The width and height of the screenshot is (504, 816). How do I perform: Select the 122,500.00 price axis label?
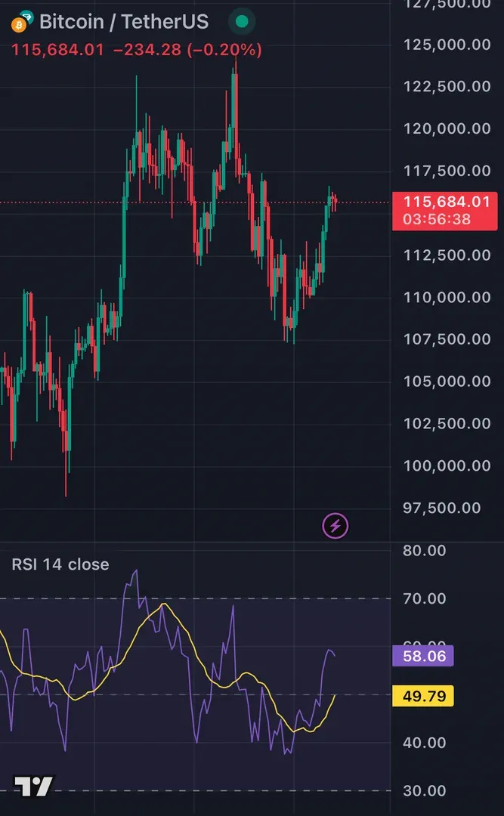tap(447, 86)
